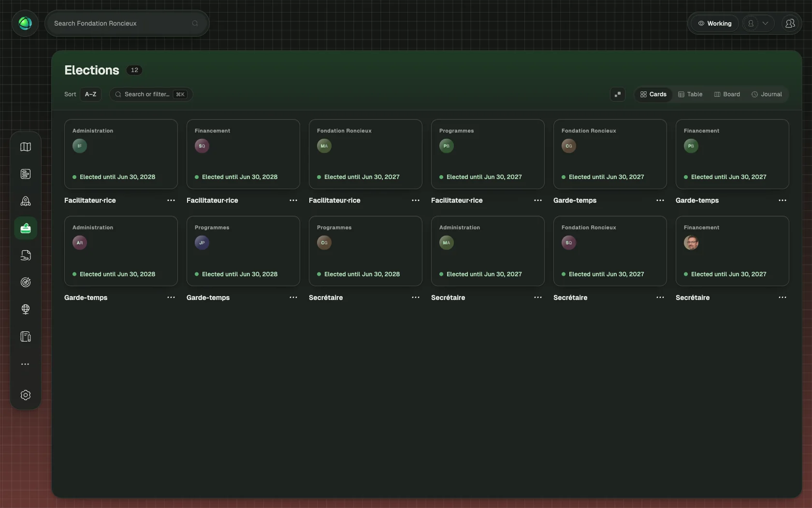Open the settings gear in the sidebar
This screenshot has height=508, width=812.
(26, 395)
